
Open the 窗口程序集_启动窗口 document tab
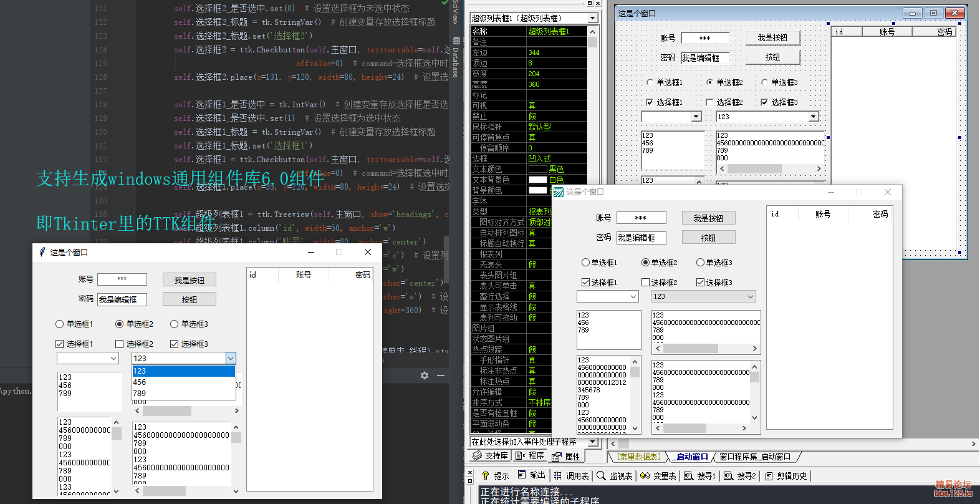755,457
